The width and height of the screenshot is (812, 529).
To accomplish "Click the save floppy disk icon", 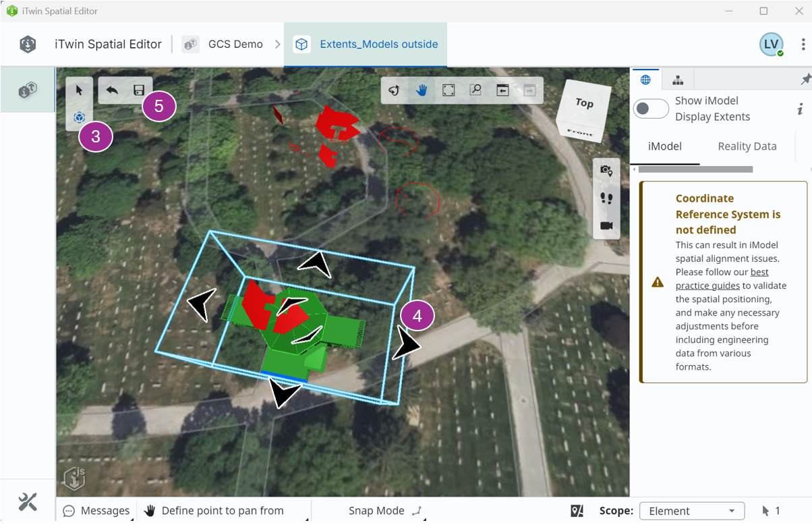I will (139, 90).
